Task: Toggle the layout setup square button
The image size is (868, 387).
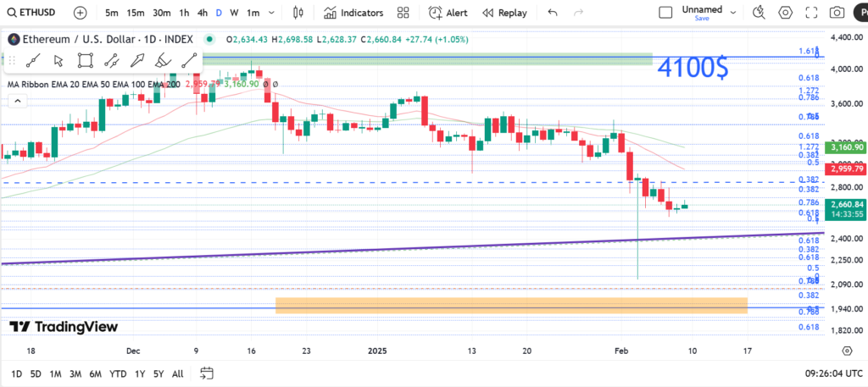Action: (x=666, y=12)
